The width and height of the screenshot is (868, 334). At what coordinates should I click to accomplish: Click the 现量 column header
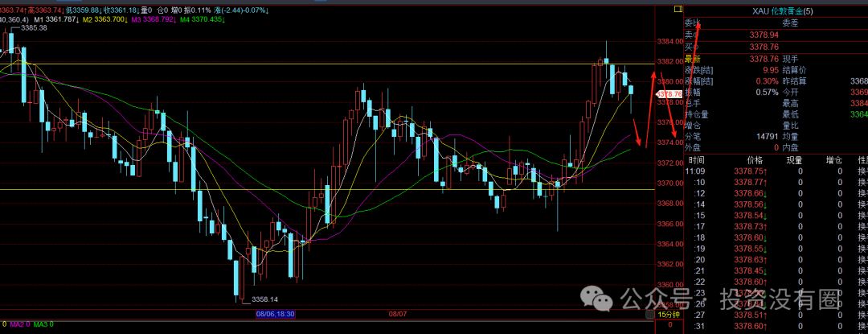click(795, 160)
